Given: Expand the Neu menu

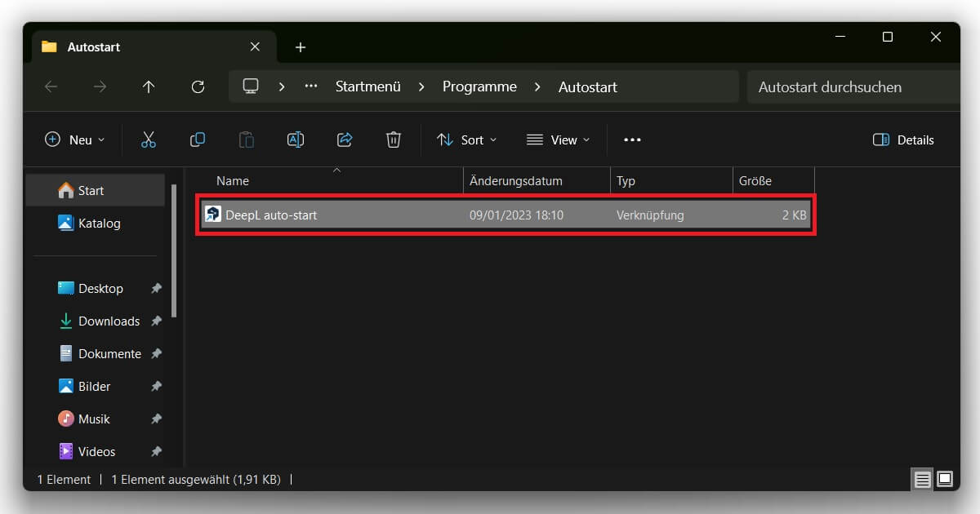Looking at the screenshot, I should [74, 140].
